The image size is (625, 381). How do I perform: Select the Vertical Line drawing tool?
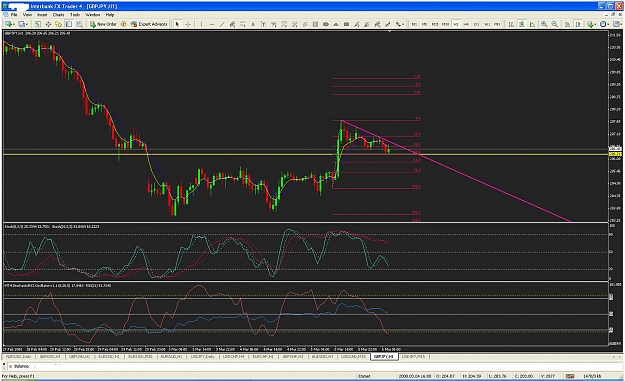[201, 24]
